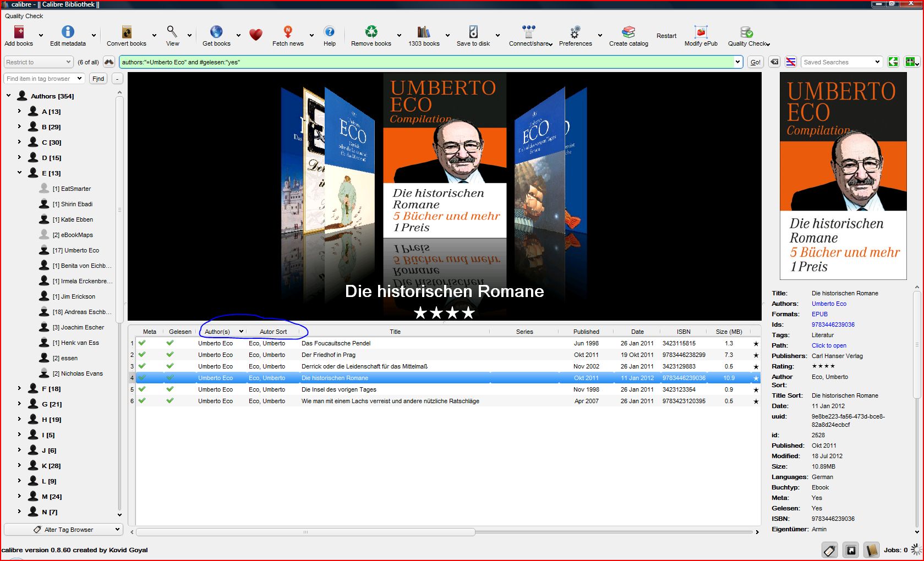Click the binoculars advanced search icon

click(x=109, y=62)
